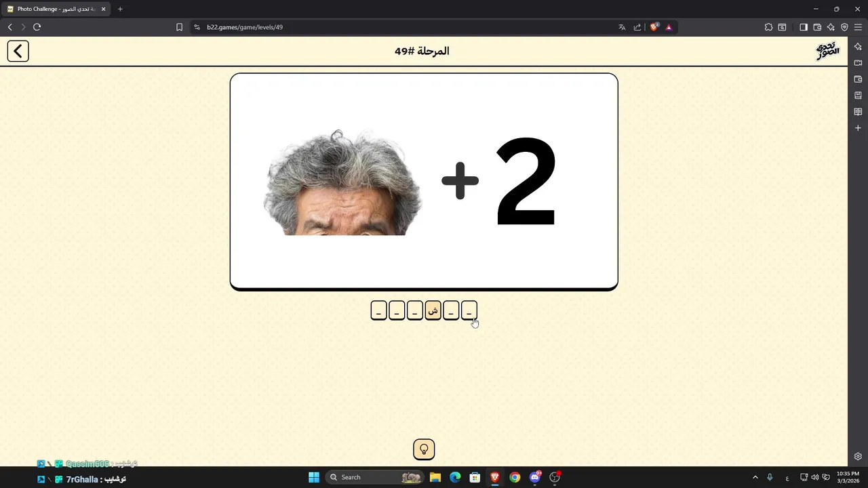Open File Explorer from taskbar
This screenshot has width=868, height=488.
[x=435, y=477]
